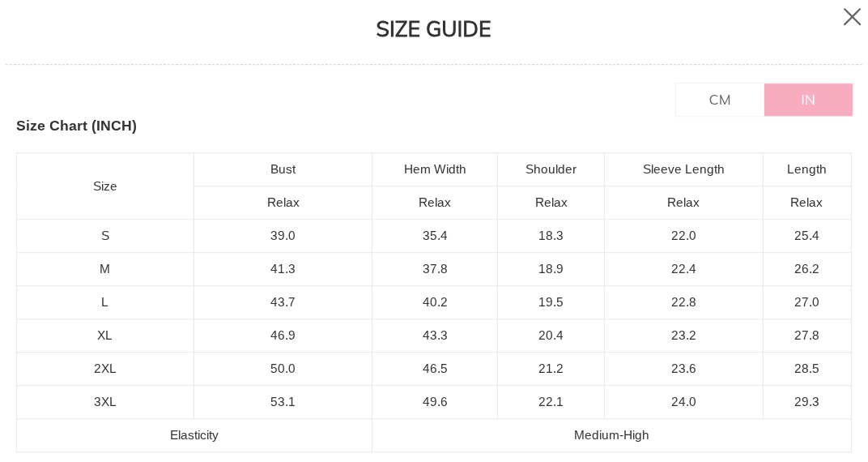Screen dimensions: 868x462
Task: Select the L size row label
Action: [105, 302]
